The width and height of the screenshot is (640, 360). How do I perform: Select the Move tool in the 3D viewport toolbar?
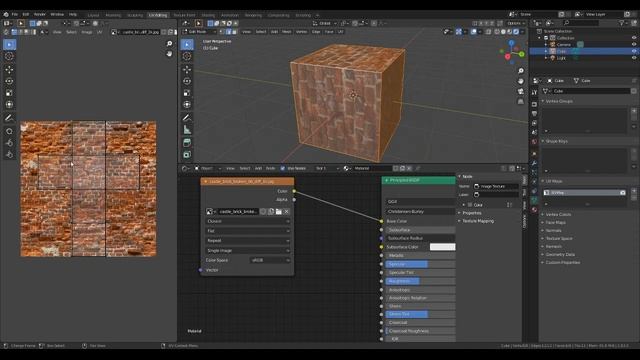(x=187, y=69)
